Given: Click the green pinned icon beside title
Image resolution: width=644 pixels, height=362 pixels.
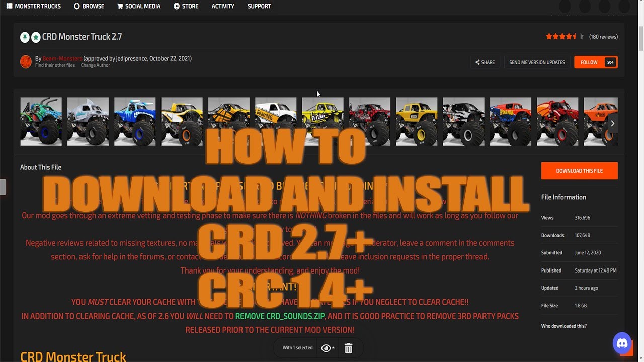Looking at the screenshot, I should pos(25,37).
